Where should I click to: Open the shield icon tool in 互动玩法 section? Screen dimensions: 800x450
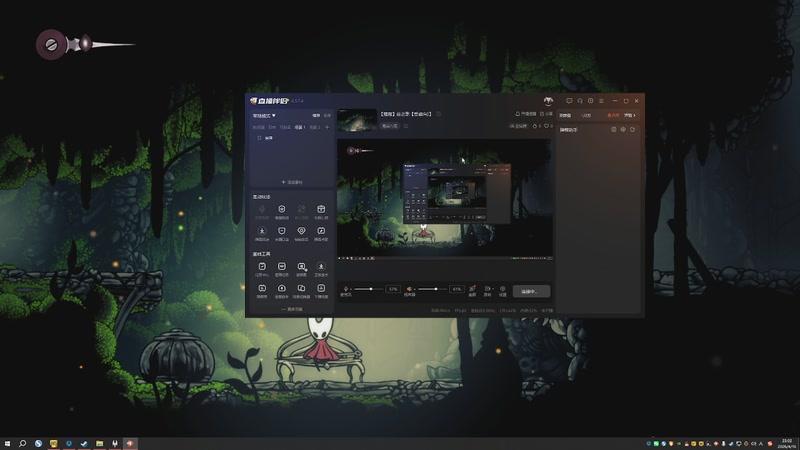point(282,211)
